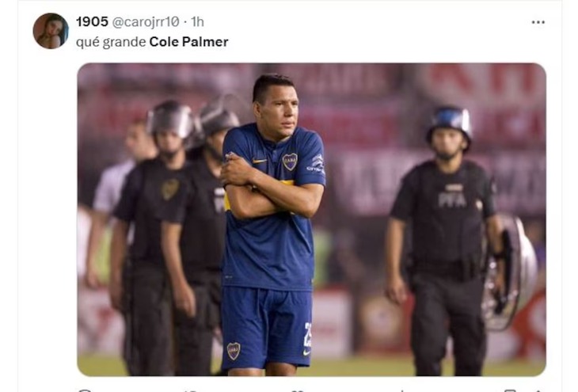Click the share icon at bottom right
578x392 pixels.
(x=538, y=390)
